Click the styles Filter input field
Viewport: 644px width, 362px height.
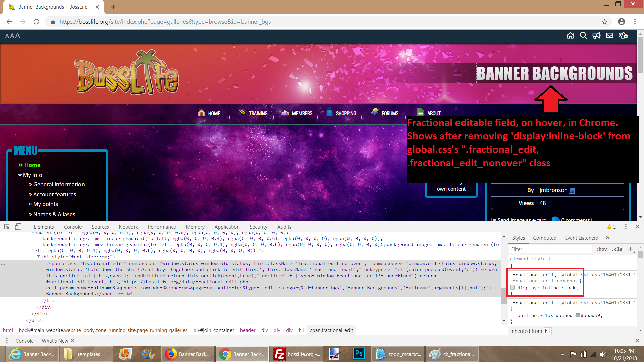pos(550,249)
